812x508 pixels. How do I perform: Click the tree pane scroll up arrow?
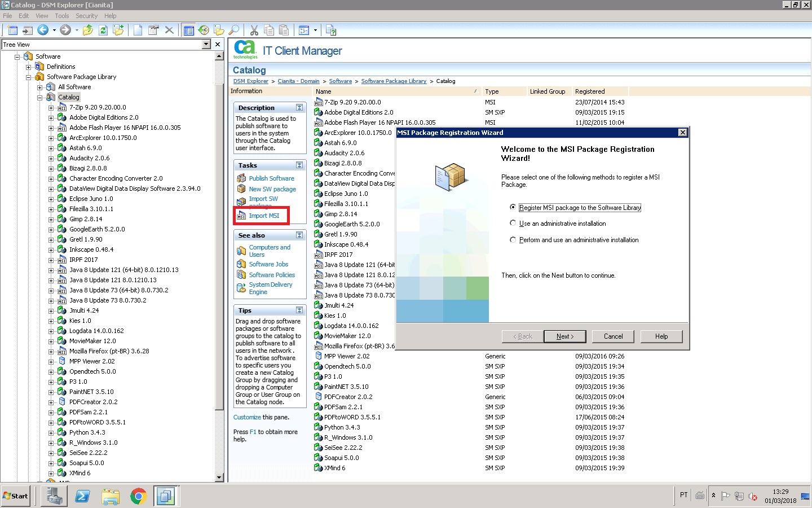coord(219,56)
